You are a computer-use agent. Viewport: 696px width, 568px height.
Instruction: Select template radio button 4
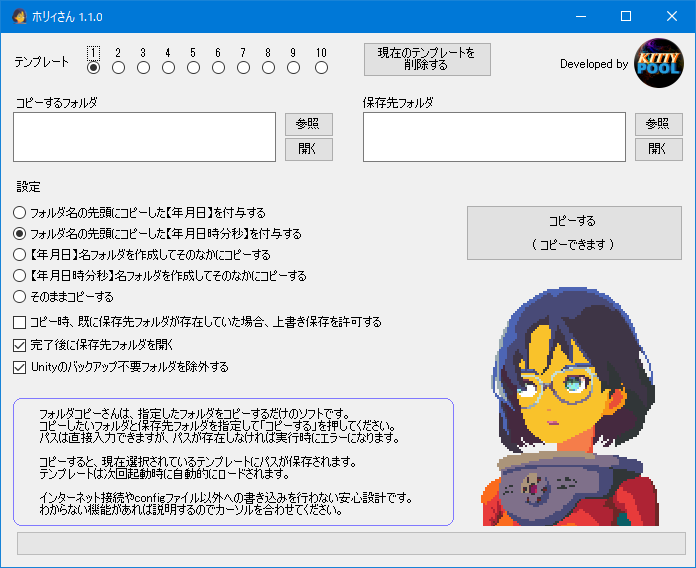click(168, 67)
